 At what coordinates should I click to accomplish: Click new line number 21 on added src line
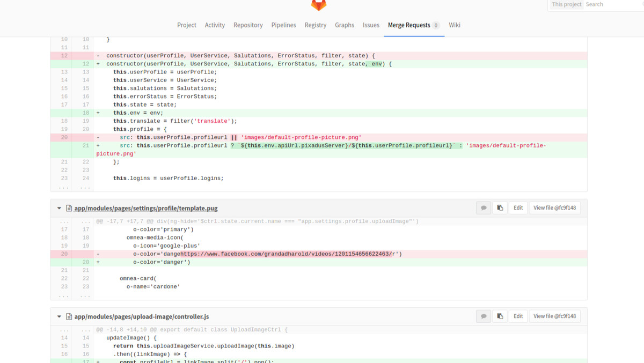pyautogui.click(x=85, y=146)
